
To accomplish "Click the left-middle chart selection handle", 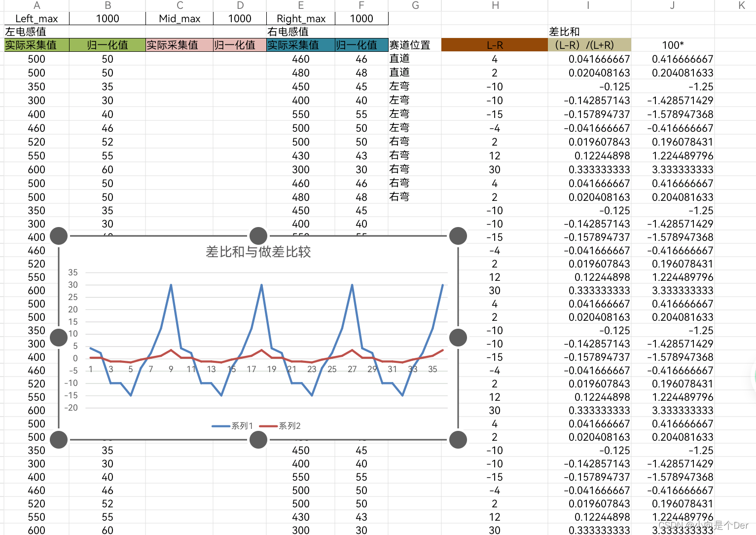I will click(58, 337).
